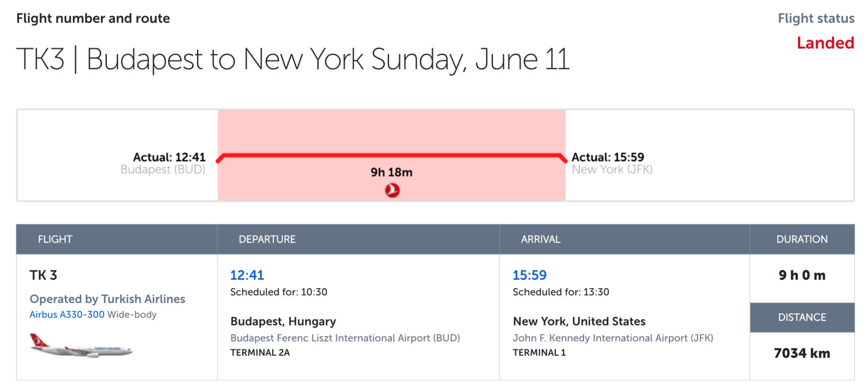Select the DURATION column header
This screenshot has width=868, height=392.
(802, 239)
